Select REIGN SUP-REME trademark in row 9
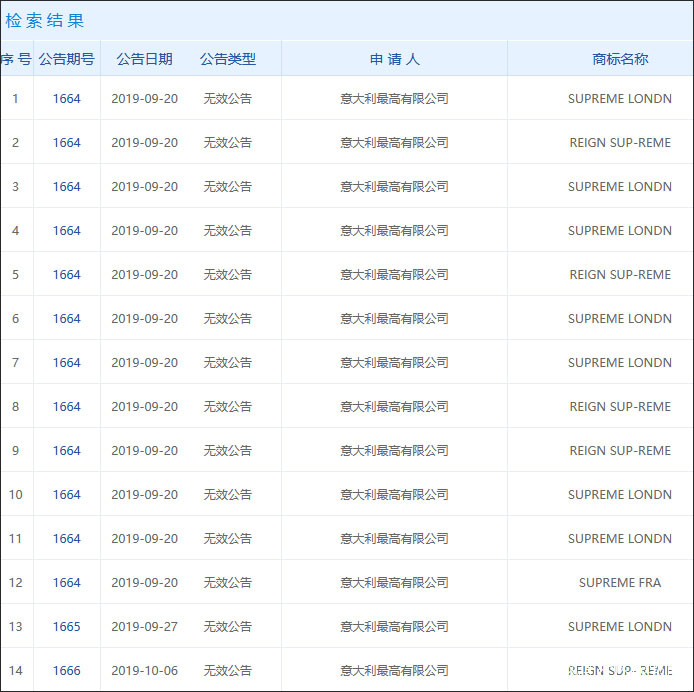 (620, 450)
